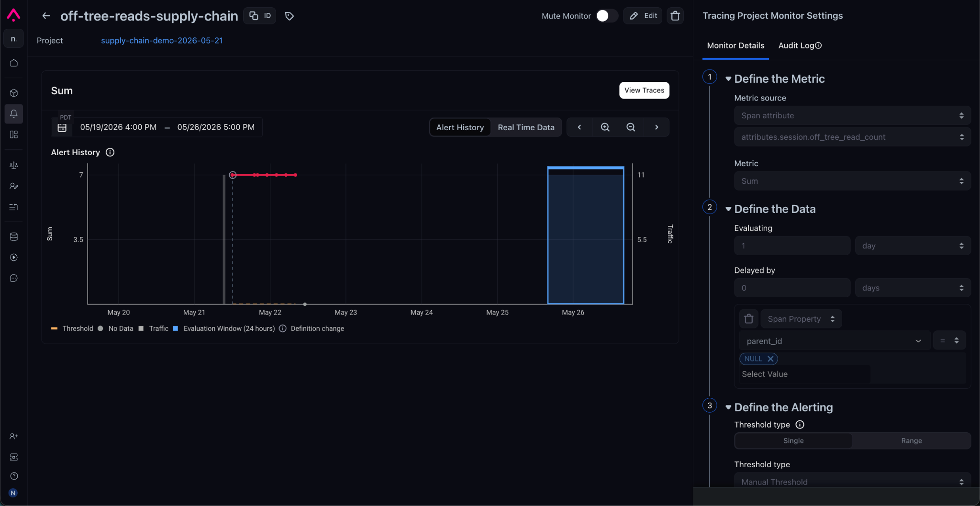Click the Edit monitor button

pyautogui.click(x=643, y=16)
